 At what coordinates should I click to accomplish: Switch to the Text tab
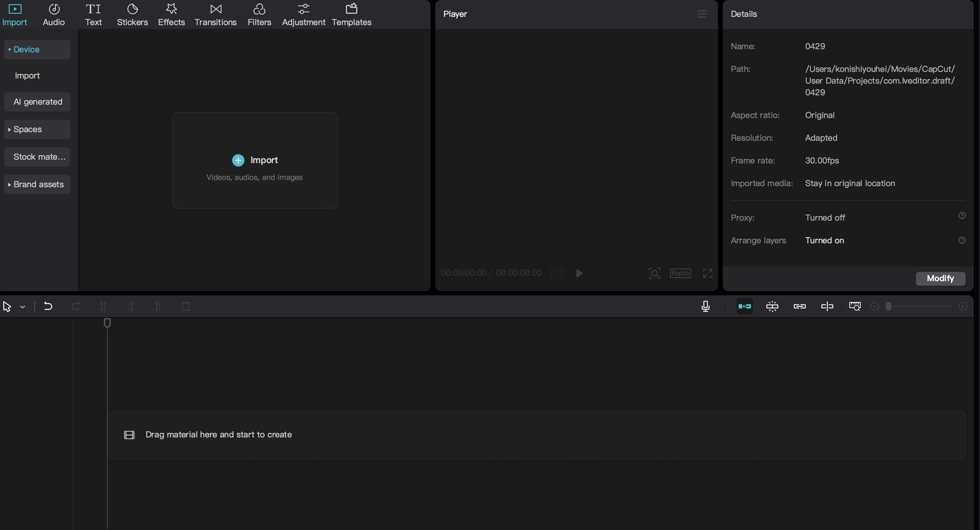(93, 14)
